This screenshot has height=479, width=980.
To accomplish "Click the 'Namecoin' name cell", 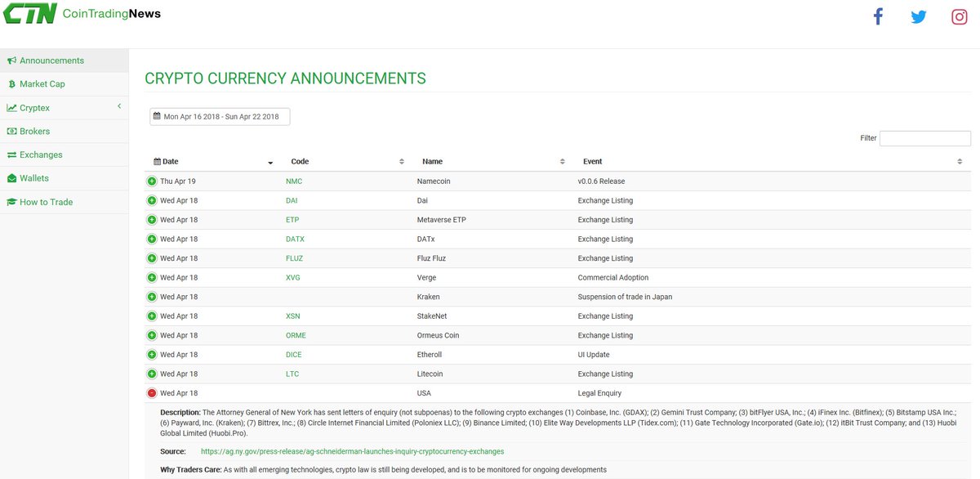I will click(434, 181).
